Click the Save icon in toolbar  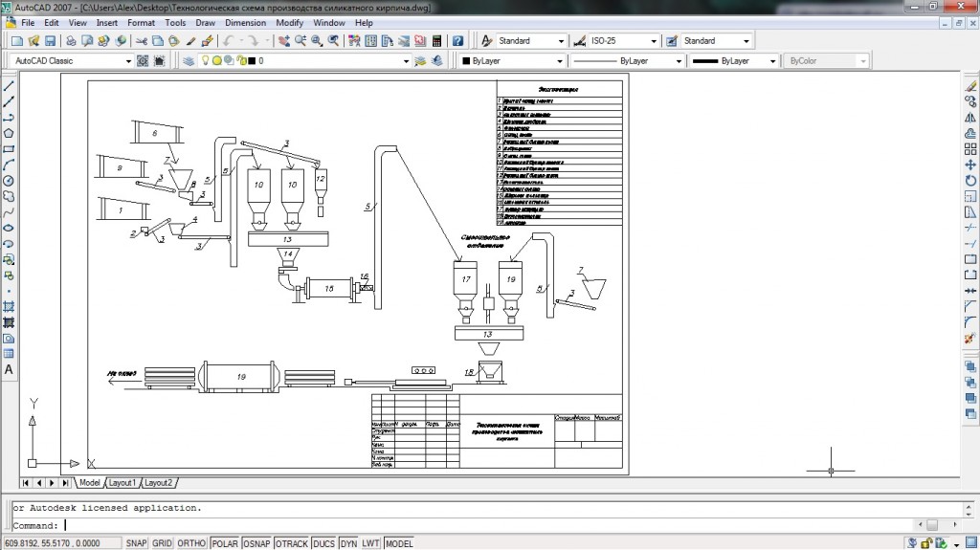tap(50, 40)
